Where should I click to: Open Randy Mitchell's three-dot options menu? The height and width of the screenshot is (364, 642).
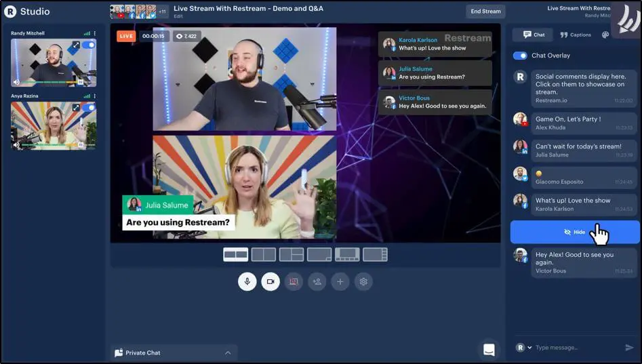coord(95,33)
